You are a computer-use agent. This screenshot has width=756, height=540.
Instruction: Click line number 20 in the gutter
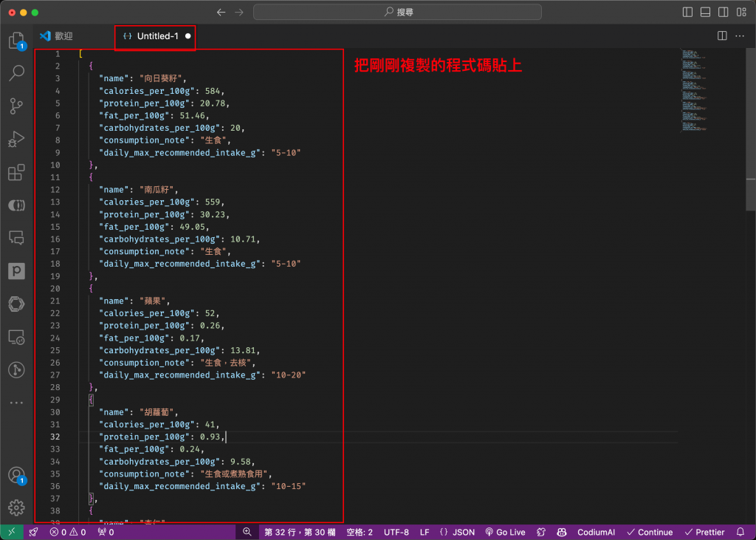[55, 289]
